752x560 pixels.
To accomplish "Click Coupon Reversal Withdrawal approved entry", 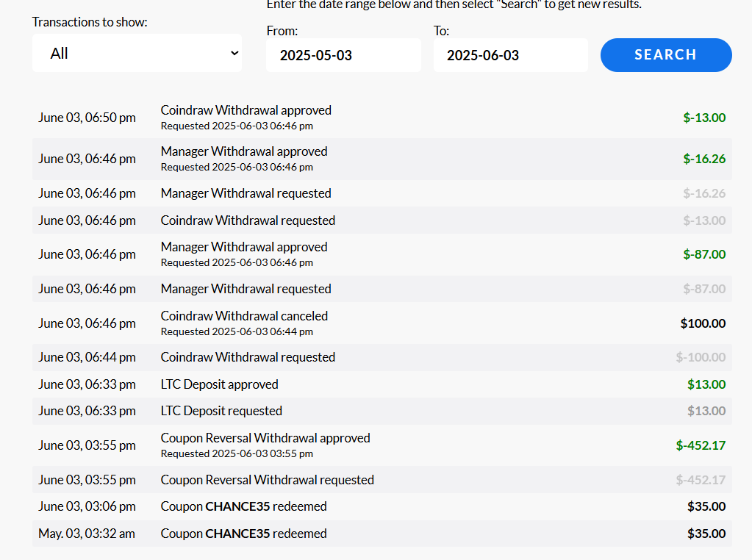I will 265,438.
